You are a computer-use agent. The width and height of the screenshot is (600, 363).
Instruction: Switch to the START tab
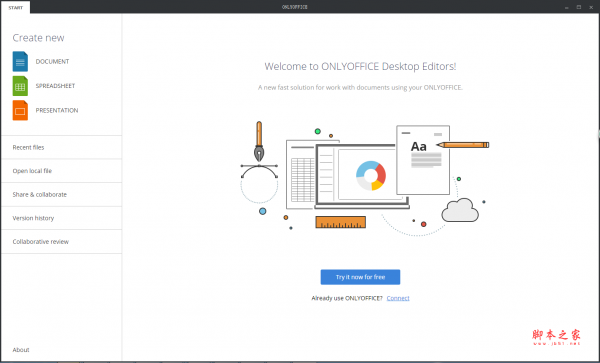[16, 7]
